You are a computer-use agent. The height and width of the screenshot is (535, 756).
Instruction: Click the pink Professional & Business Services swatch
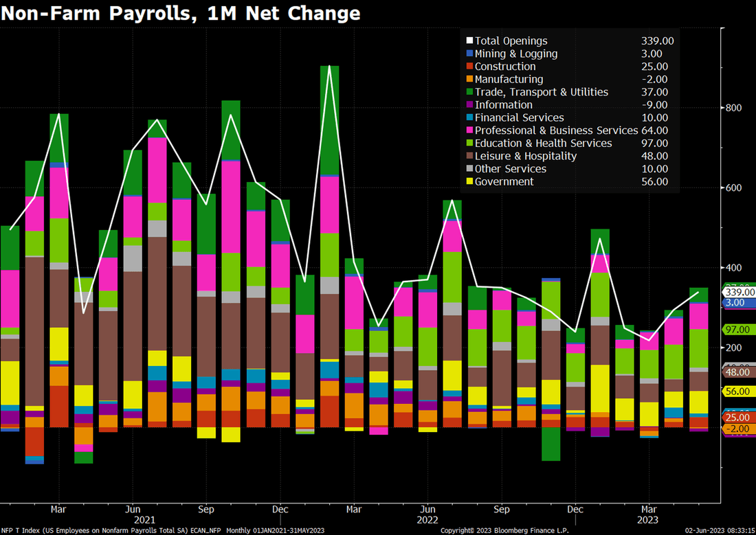coord(469,130)
